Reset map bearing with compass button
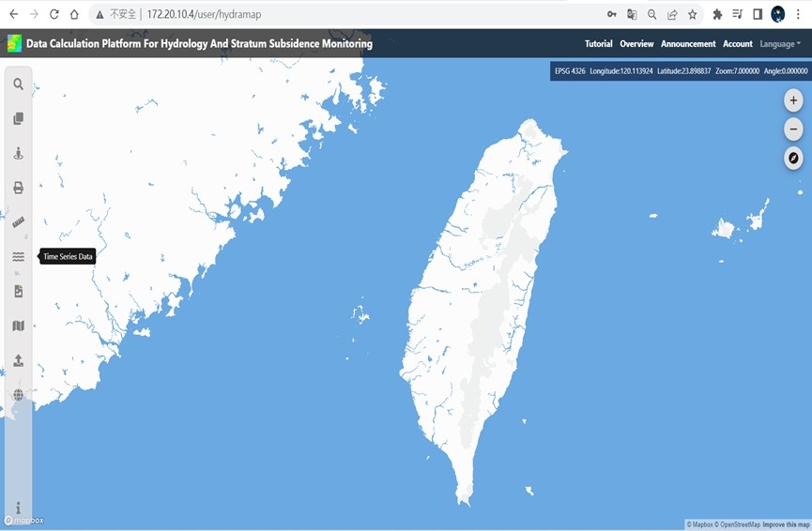 click(793, 159)
